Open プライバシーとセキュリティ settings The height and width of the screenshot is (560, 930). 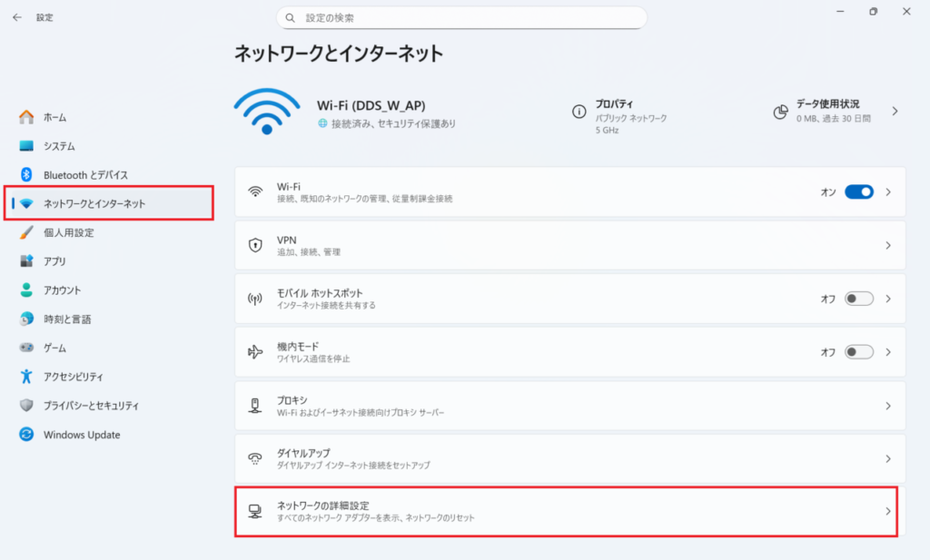(91, 406)
